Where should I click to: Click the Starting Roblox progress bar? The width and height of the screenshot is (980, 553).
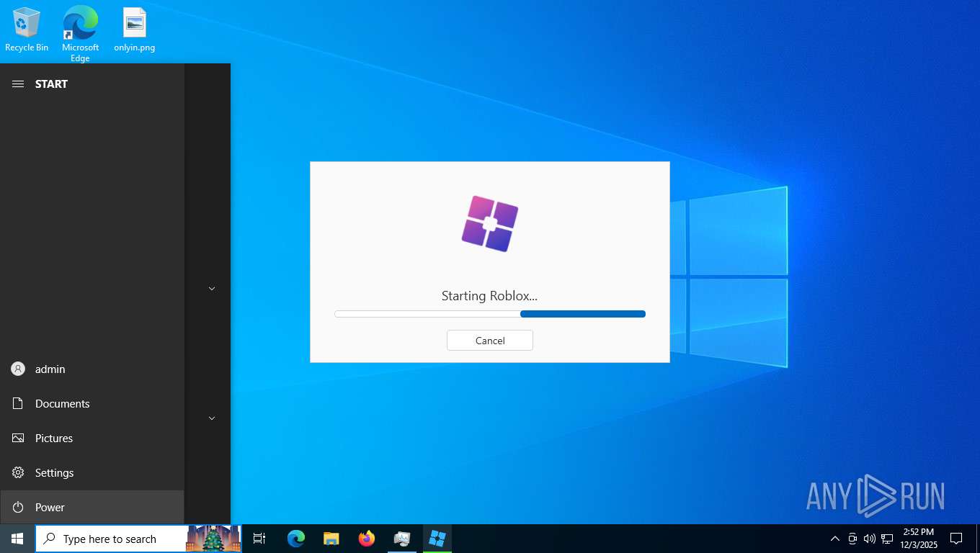point(490,314)
